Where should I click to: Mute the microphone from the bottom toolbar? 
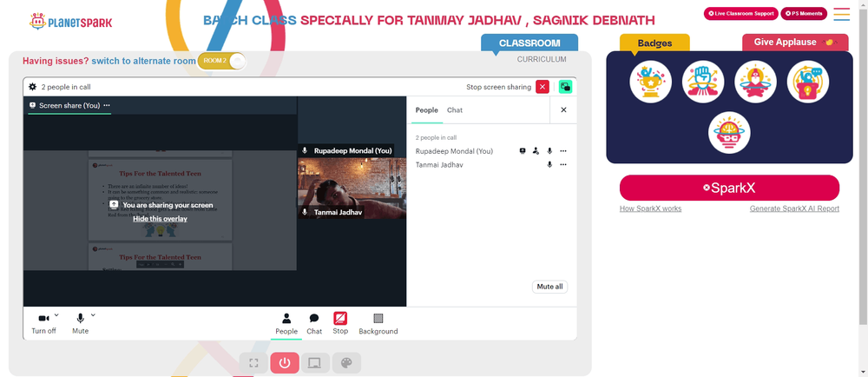tap(80, 323)
